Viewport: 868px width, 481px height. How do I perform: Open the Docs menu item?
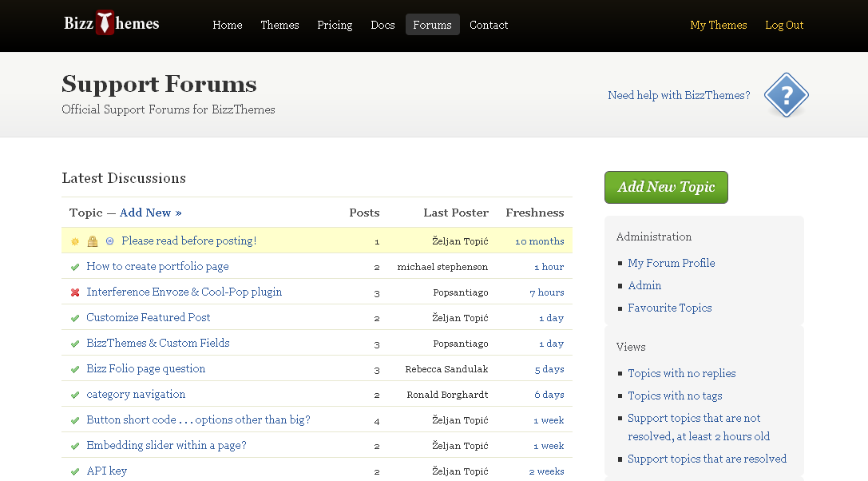(x=382, y=25)
